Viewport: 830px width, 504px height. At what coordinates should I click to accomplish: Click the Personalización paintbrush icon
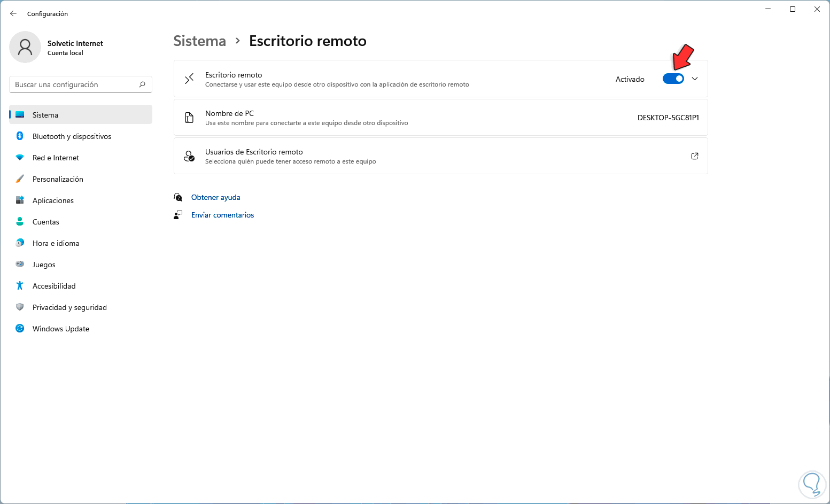coord(20,179)
